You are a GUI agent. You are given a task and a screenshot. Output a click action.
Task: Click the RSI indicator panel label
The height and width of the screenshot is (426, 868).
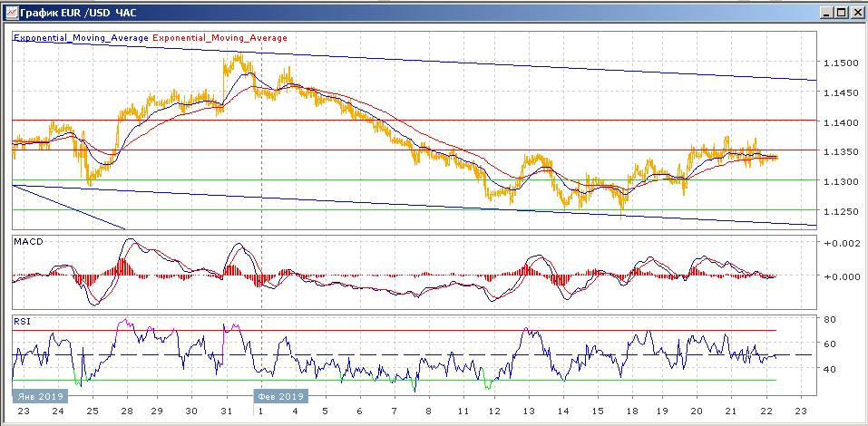(21, 320)
